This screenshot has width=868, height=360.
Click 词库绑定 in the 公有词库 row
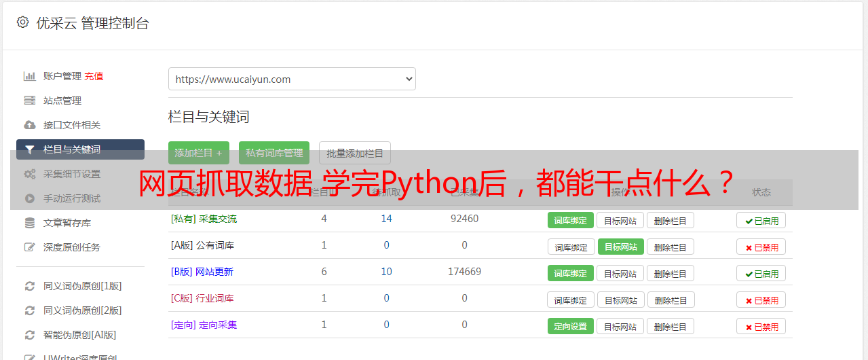tap(571, 247)
